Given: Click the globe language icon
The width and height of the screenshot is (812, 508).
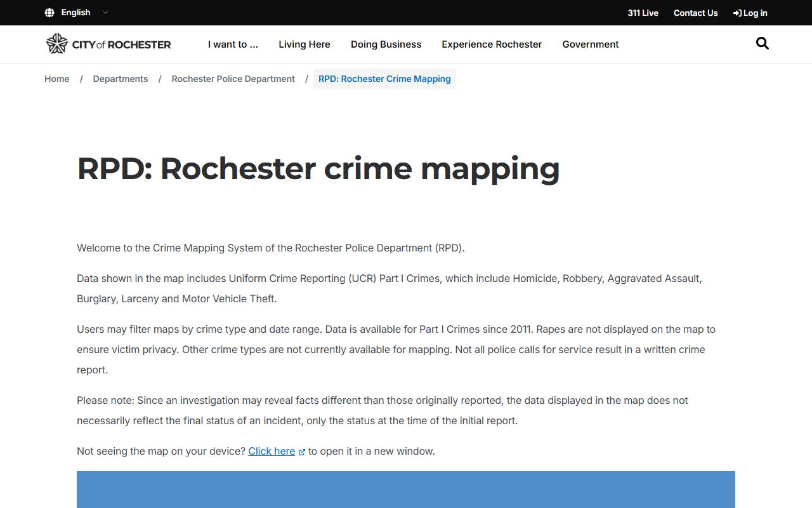Looking at the screenshot, I should click(49, 13).
